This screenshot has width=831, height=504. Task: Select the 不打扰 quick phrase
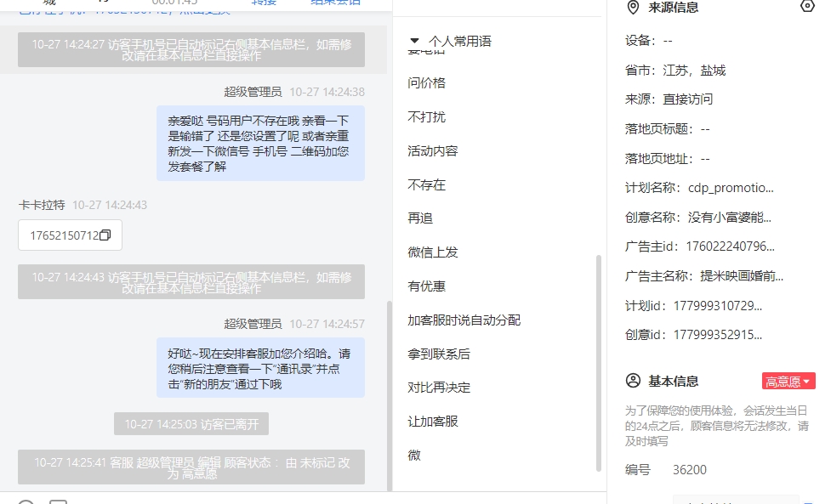click(427, 117)
